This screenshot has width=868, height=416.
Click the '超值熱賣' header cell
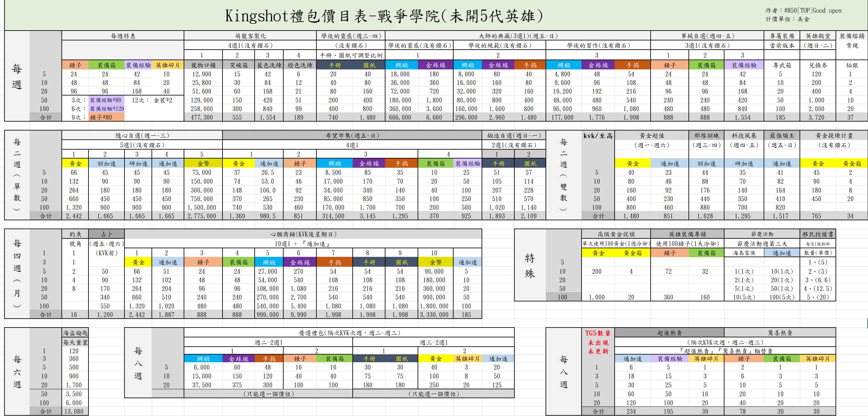(x=669, y=333)
